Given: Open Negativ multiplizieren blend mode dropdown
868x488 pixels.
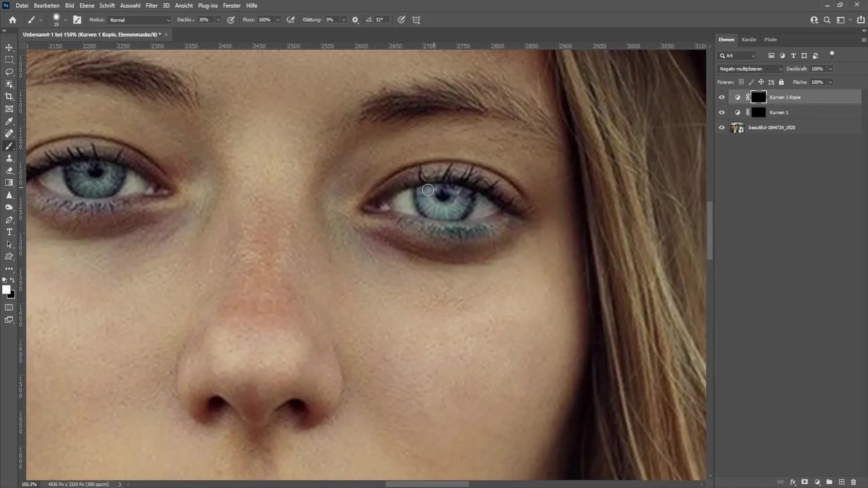Looking at the screenshot, I should [x=750, y=69].
